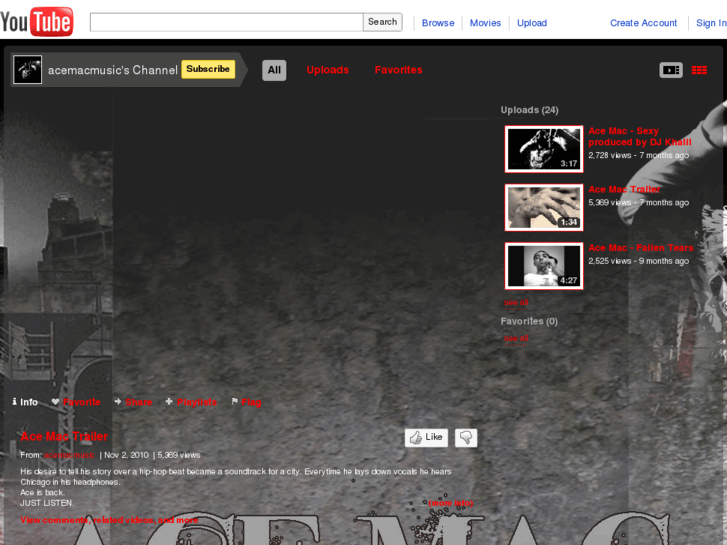Screen dimensions: 727x545
Task: Click 'see all' under Favorites
Action: [516, 338]
